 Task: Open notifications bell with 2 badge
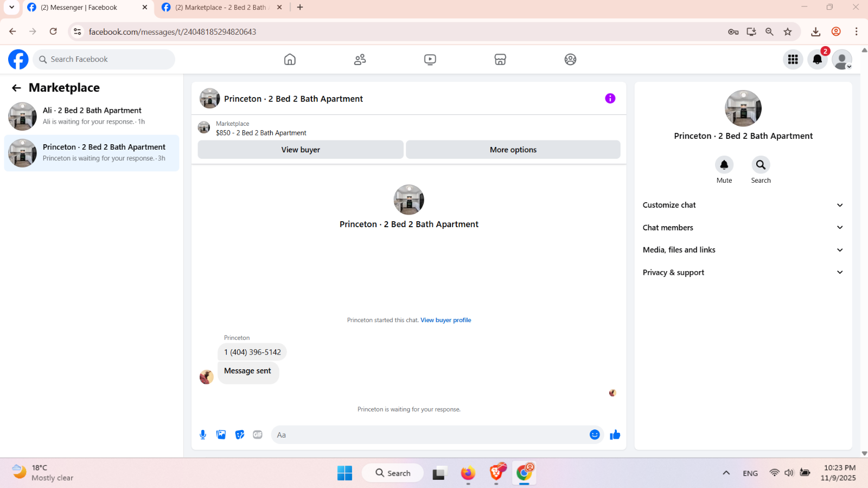[x=818, y=59]
